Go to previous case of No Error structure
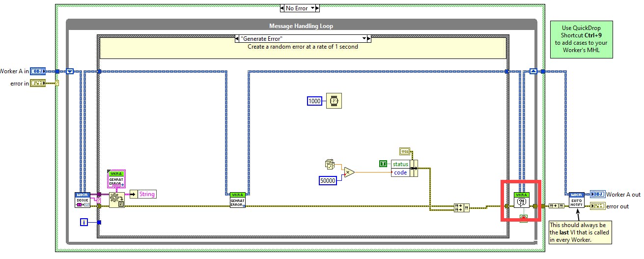The width and height of the screenshot is (644, 259). (x=282, y=8)
